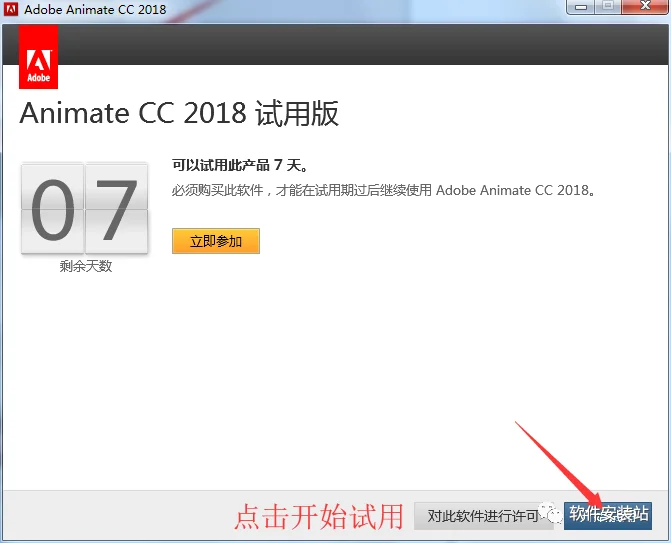
Task: Start the trial with bottom-right blue button
Action: [x=608, y=516]
